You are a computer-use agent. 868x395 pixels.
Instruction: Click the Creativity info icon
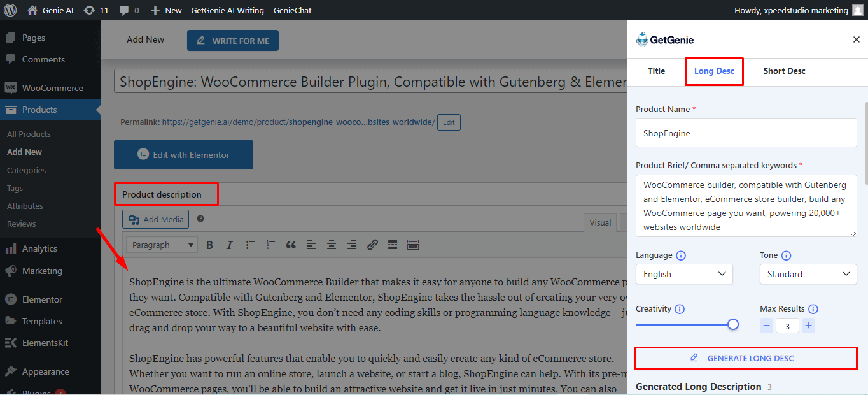[680, 309]
